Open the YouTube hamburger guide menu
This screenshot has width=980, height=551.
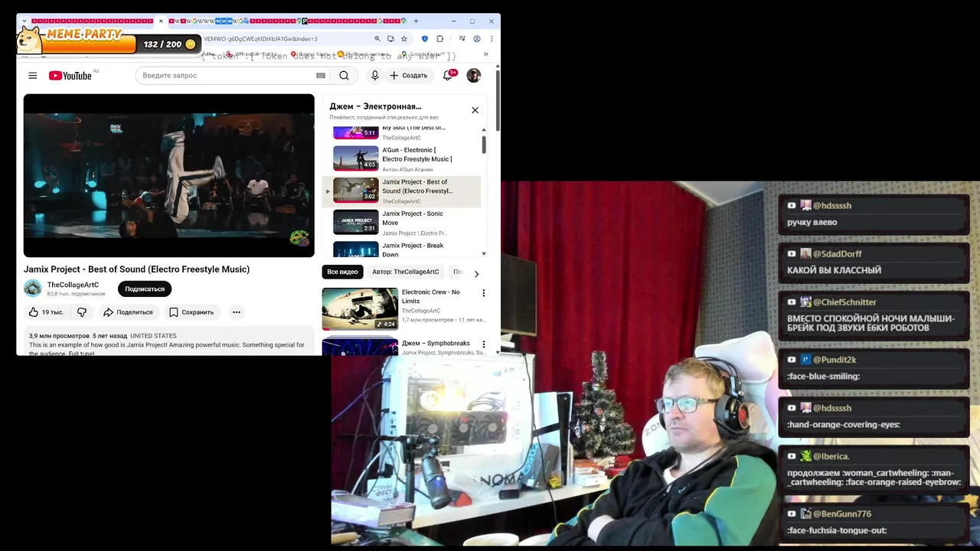pos(32,76)
